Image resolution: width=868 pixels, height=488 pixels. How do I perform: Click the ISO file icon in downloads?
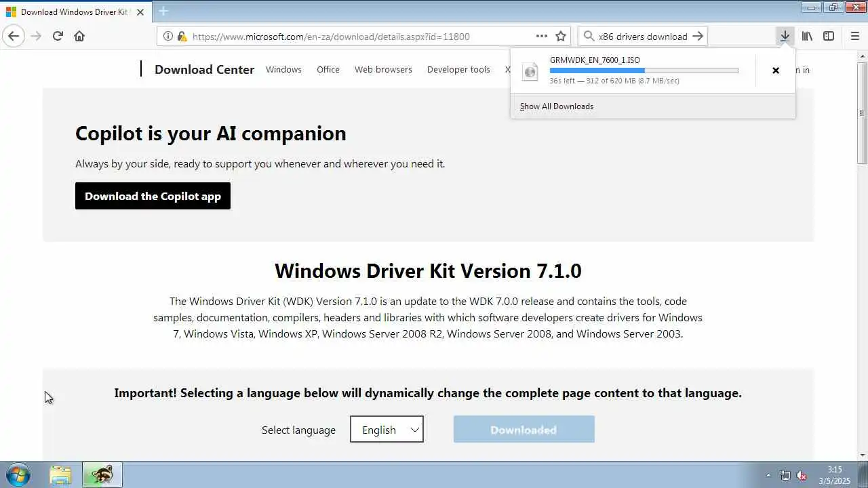[x=530, y=70]
